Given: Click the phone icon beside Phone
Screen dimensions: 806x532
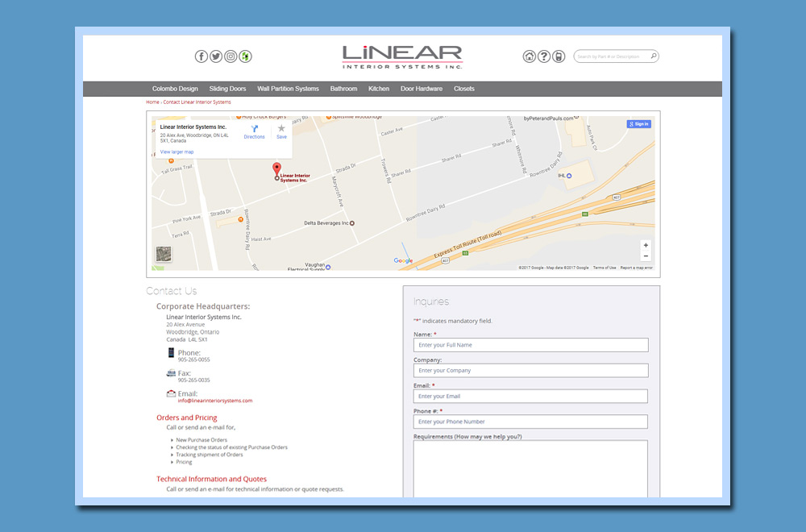Looking at the screenshot, I should 171,352.
